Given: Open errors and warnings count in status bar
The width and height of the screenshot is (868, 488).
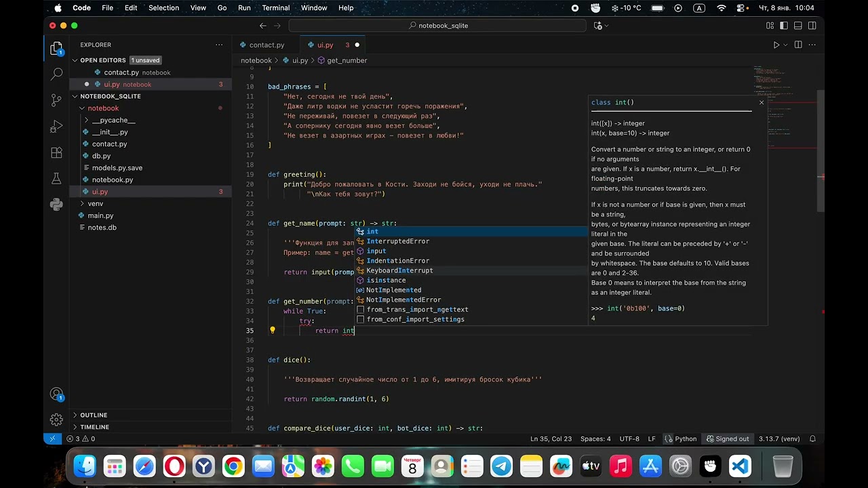Looking at the screenshot, I should [x=81, y=439].
